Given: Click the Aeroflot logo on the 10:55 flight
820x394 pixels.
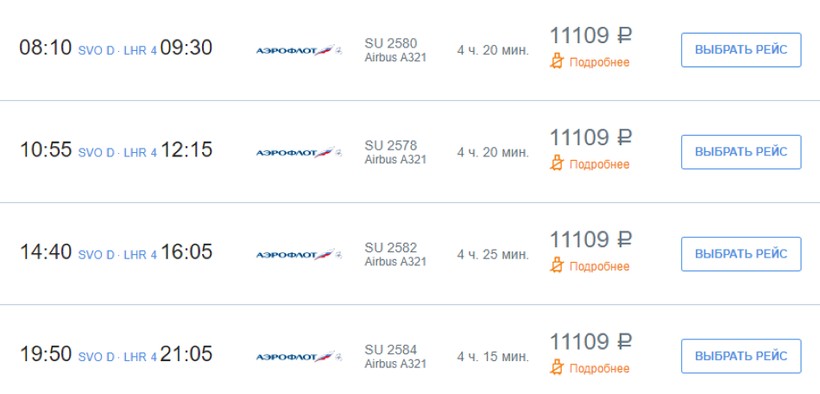Looking at the screenshot, I should (299, 152).
